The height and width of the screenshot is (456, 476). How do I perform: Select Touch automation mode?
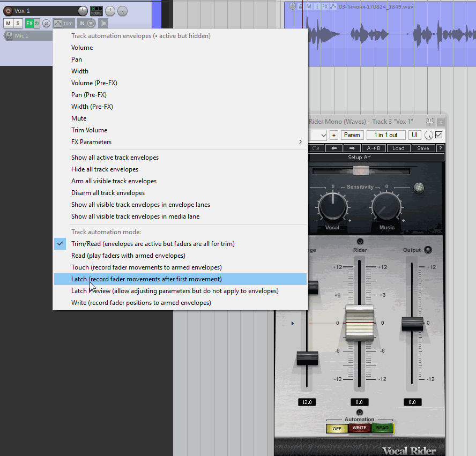click(x=180, y=267)
